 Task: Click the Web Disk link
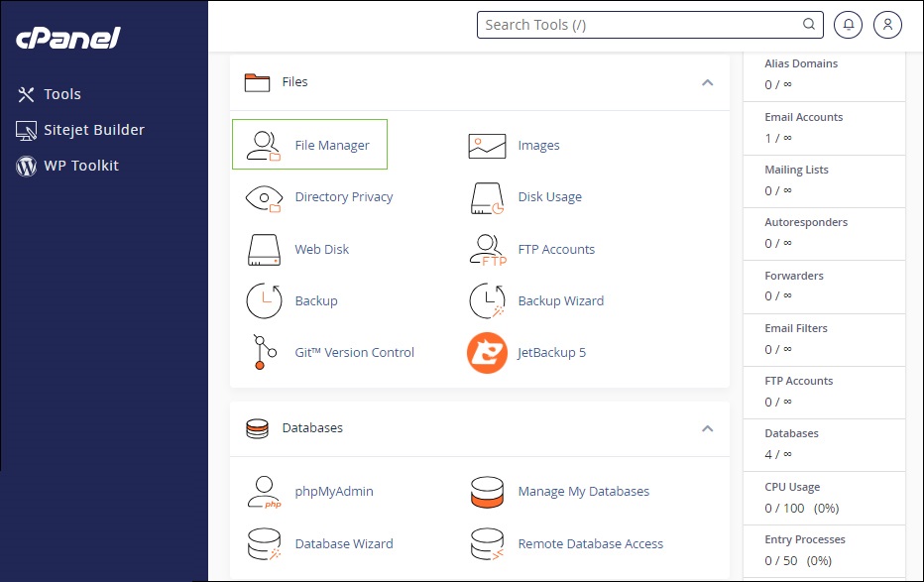click(321, 250)
